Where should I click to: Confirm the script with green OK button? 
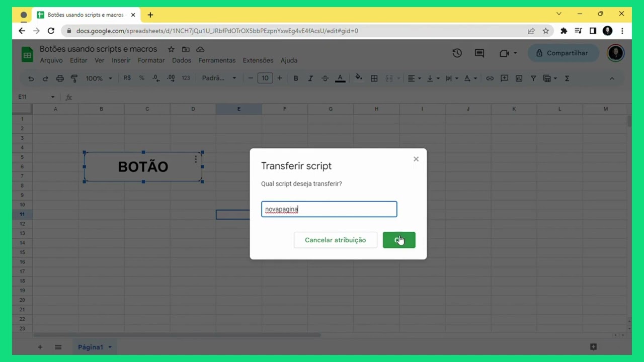coord(399,240)
